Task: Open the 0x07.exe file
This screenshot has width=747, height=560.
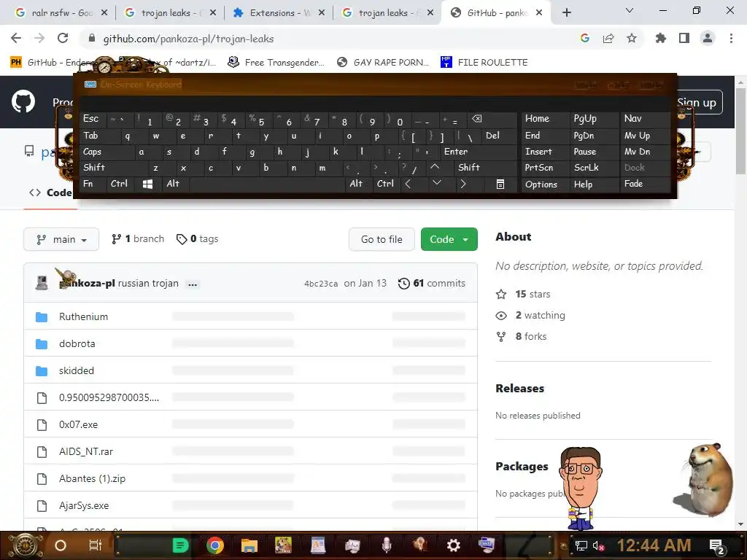Action: 78,424
